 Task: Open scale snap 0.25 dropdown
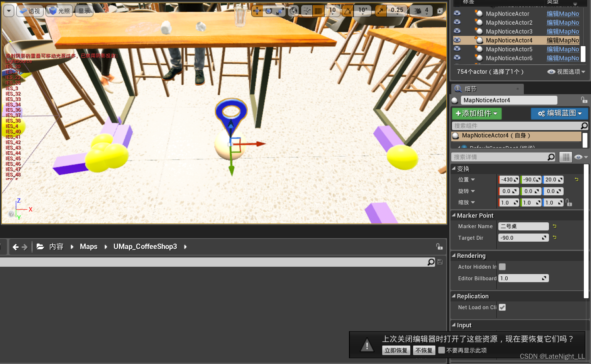pyautogui.click(x=397, y=11)
